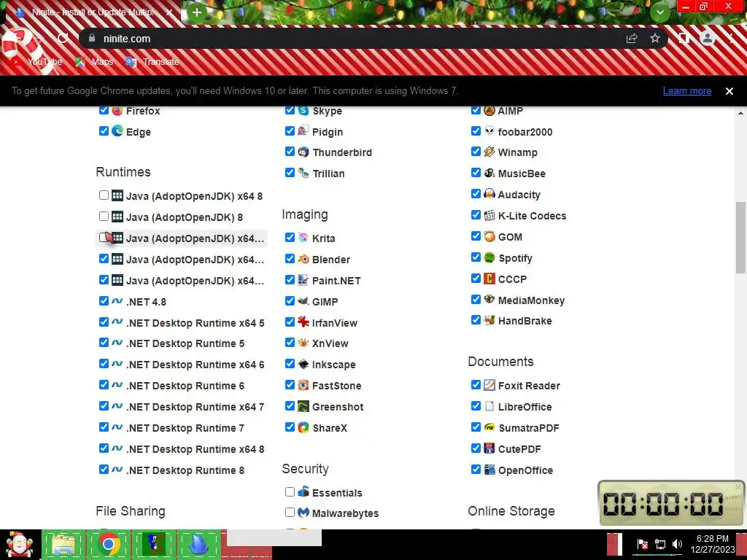The width and height of the screenshot is (747, 560).
Task: Open Chrome from the taskbar
Action: tap(109, 544)
